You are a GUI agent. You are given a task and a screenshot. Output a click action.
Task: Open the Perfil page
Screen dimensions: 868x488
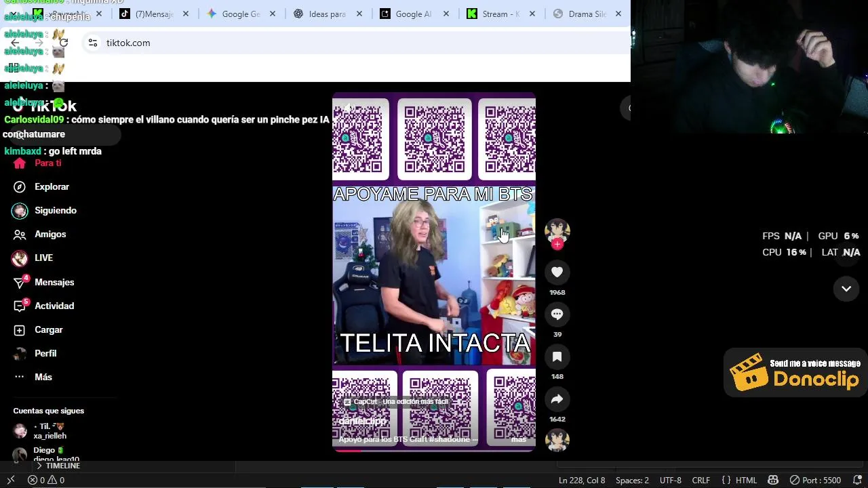pos(35,354)
